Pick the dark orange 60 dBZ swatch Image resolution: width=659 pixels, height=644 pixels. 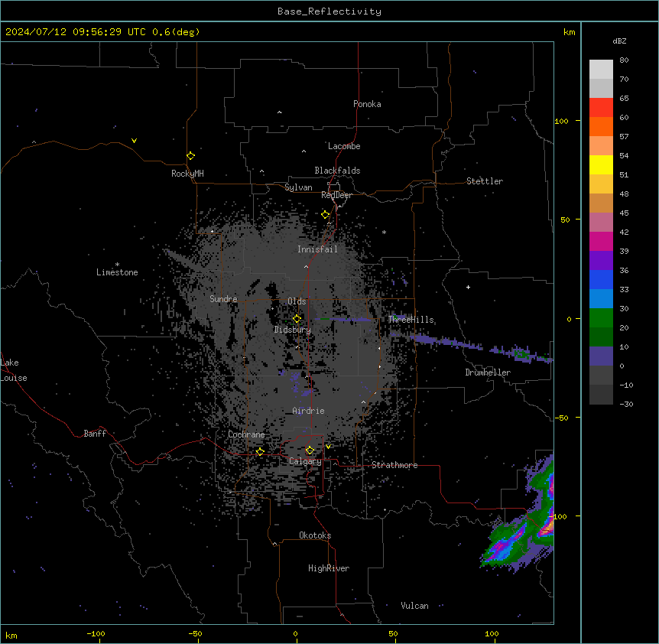(x=601, y=126)
